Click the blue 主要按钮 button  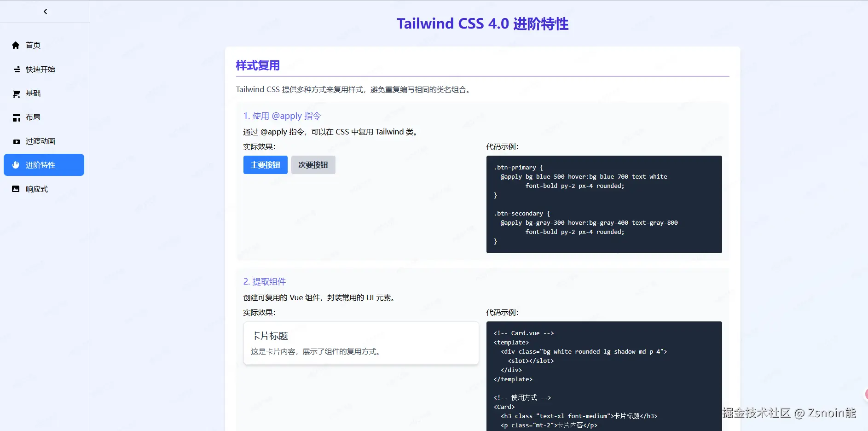click(x=266, y=165)
